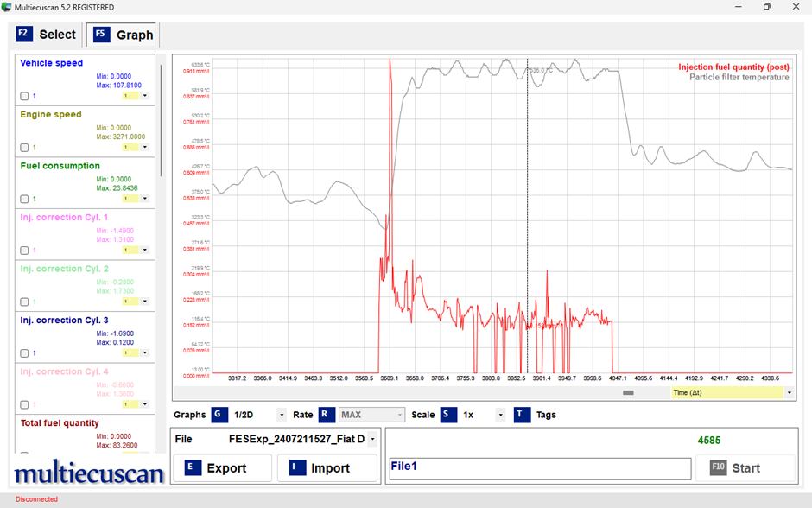Click the T Tags shortcut icon
This screenshot has height=508, width=812.
pyautogui.click(x=522, y=415)
